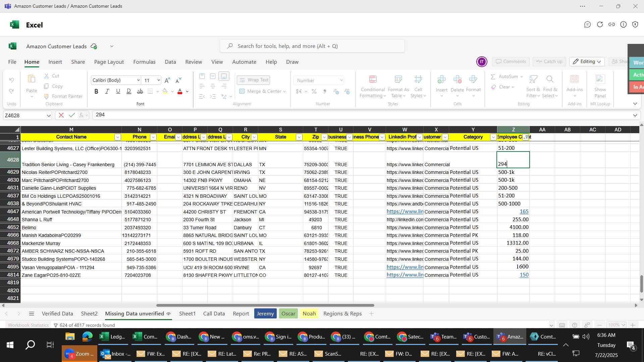Open the Zoom app in taskbar

pos(79,354)
